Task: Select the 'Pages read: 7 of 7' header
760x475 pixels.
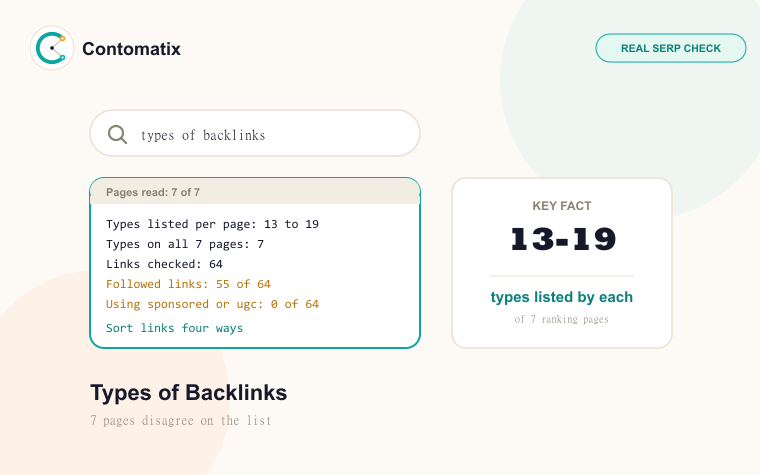Action: 255,192
